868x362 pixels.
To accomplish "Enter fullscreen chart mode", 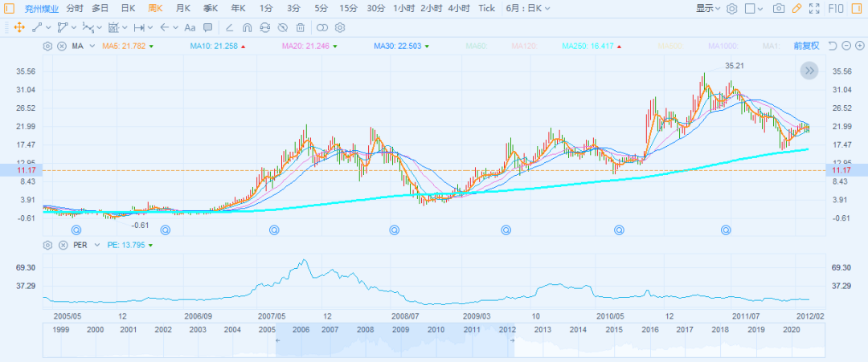I will tap(813, 8).
